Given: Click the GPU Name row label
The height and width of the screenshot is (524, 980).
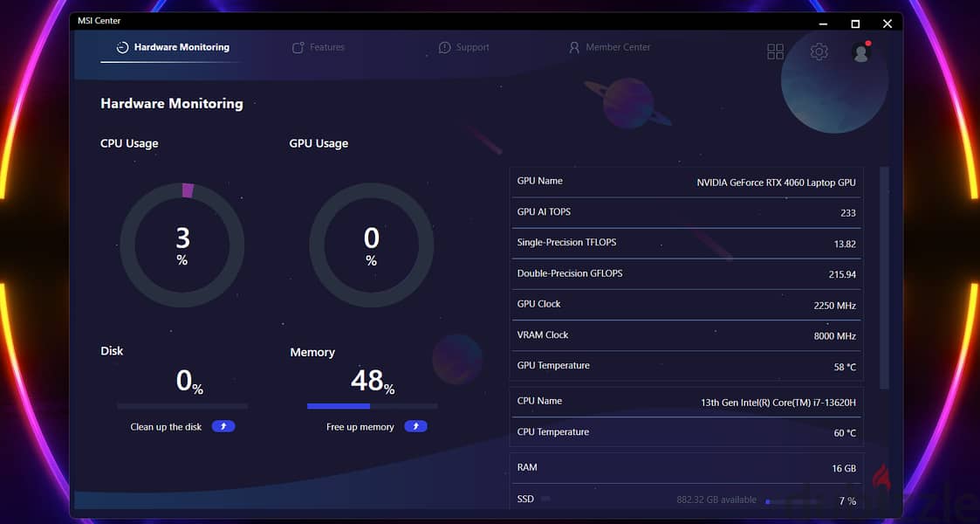Looking at the screenshot, I should point(540,181).
